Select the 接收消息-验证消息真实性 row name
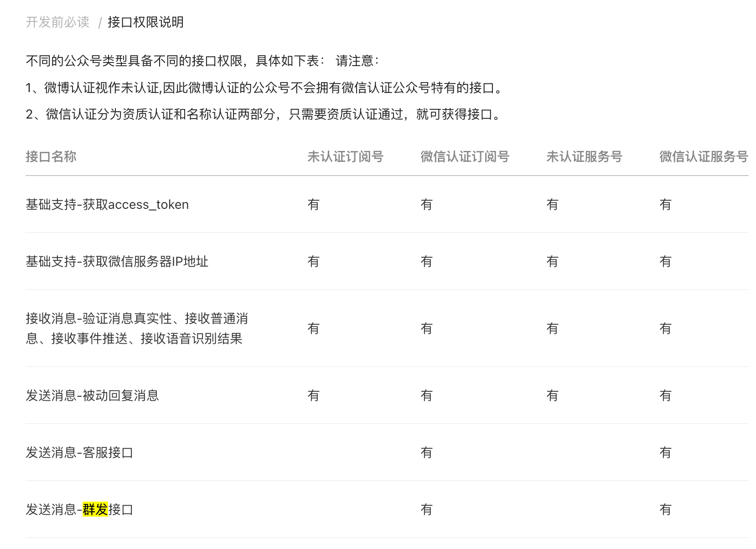This screenshot has height=549, width=756. (x=137, y=328)
